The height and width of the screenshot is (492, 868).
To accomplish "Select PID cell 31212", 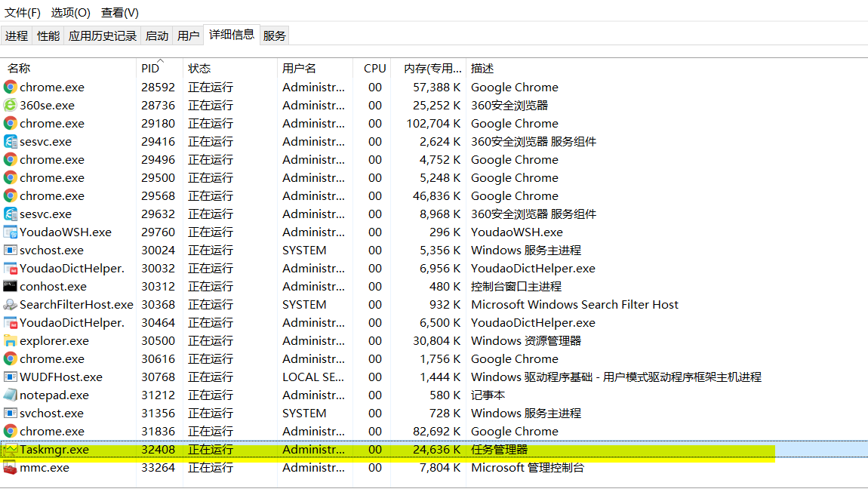I will point(158,395).
